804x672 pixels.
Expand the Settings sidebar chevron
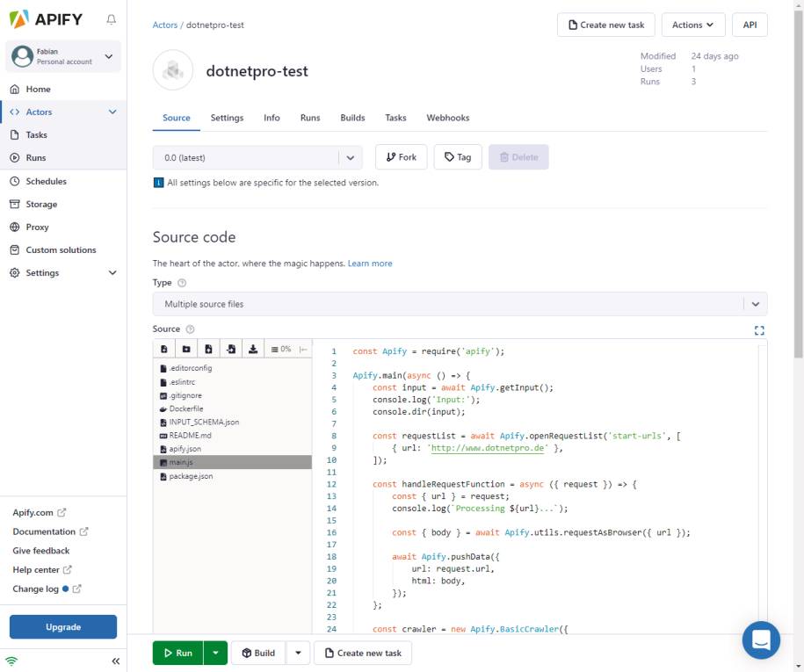click(112, 273)
